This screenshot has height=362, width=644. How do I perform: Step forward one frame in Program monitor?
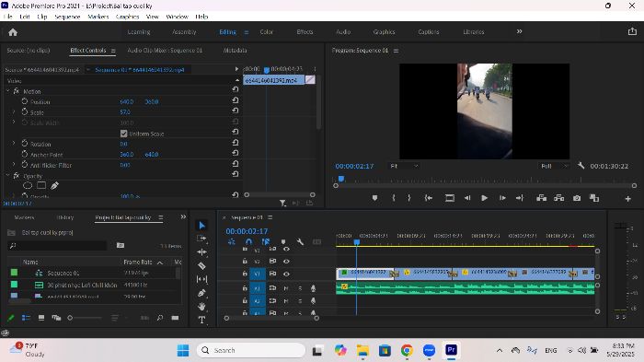(502, 198)
